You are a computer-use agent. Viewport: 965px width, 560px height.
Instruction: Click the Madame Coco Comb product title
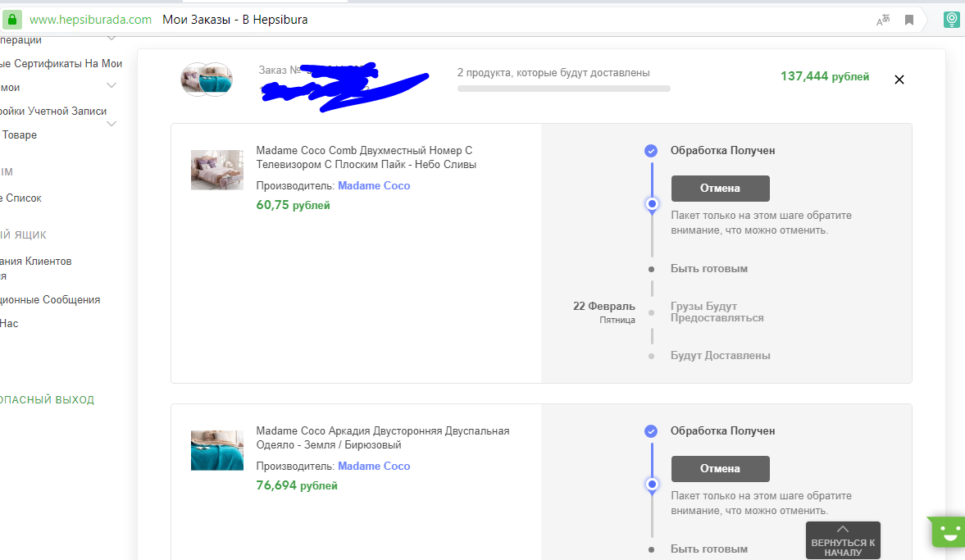click(x=366, y=157)
